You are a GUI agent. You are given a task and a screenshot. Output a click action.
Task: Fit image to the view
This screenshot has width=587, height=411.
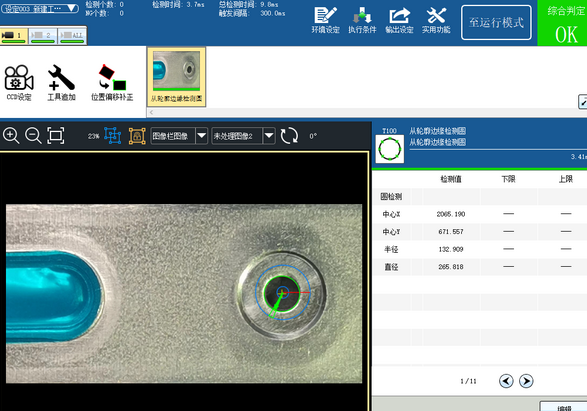coord(56,136)
